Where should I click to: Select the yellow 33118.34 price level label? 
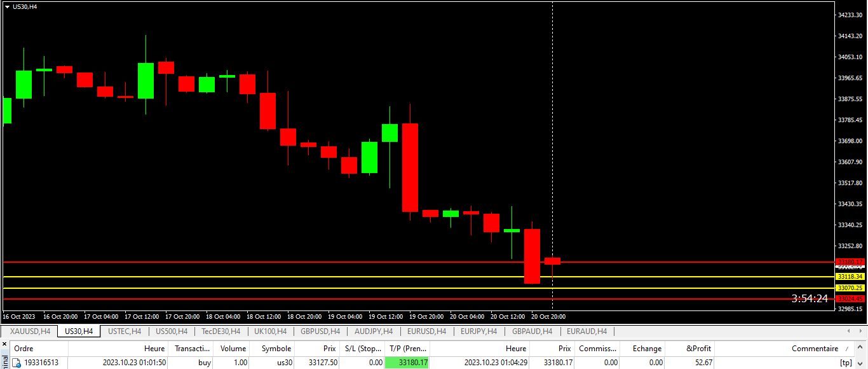point(850,277)
